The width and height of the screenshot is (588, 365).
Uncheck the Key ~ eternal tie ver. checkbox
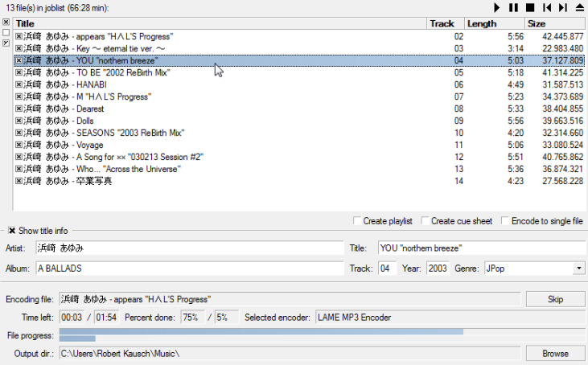[x=19, y=48]
